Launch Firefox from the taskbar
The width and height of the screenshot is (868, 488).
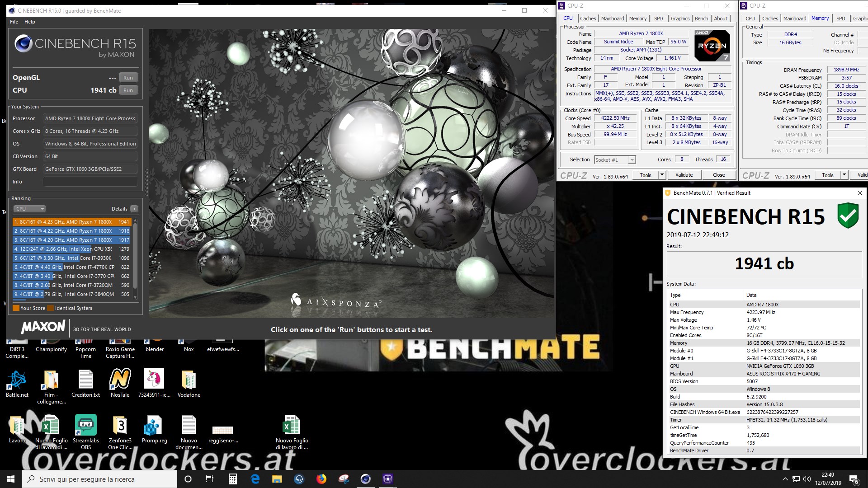pyautogui.click(x=321, y=479)
